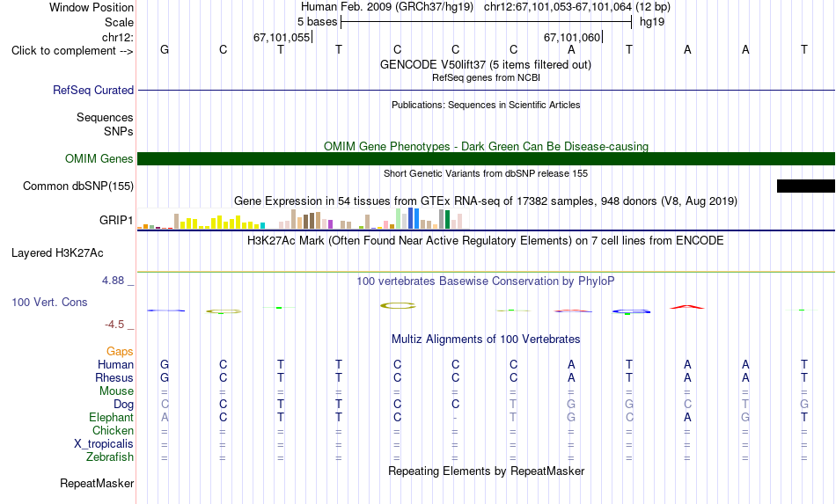Click the Elephant species label
The width and height of the screenshot is (836, 504).
point(111,417)
